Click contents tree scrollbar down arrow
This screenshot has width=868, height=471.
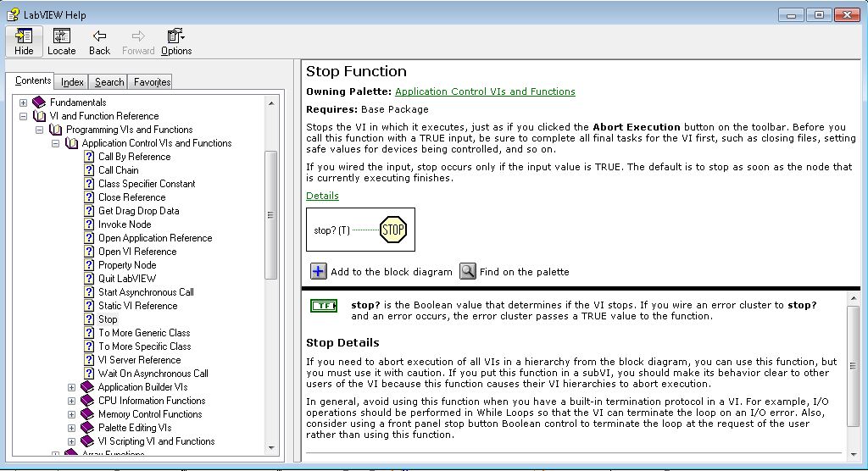(271, 448)
